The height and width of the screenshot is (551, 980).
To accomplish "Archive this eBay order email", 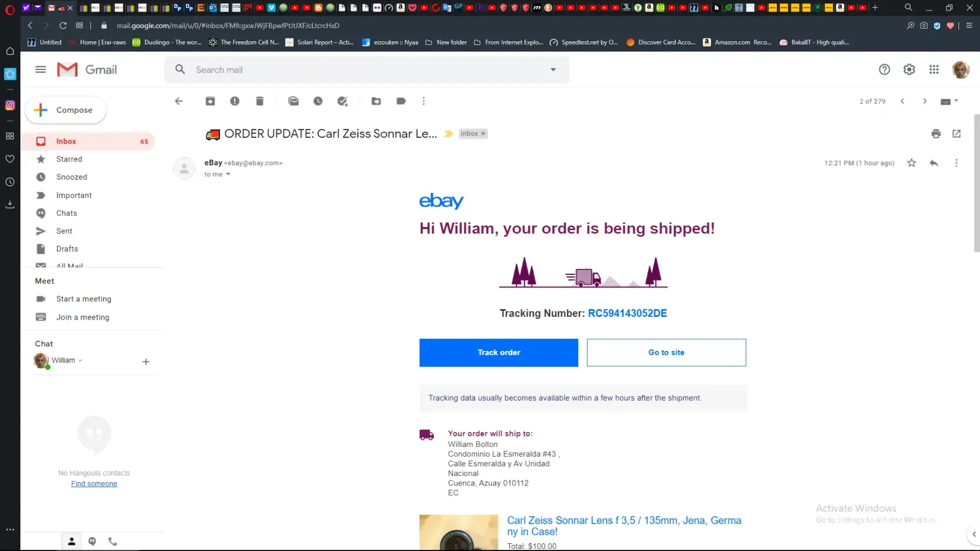I will tap(210, 101).
